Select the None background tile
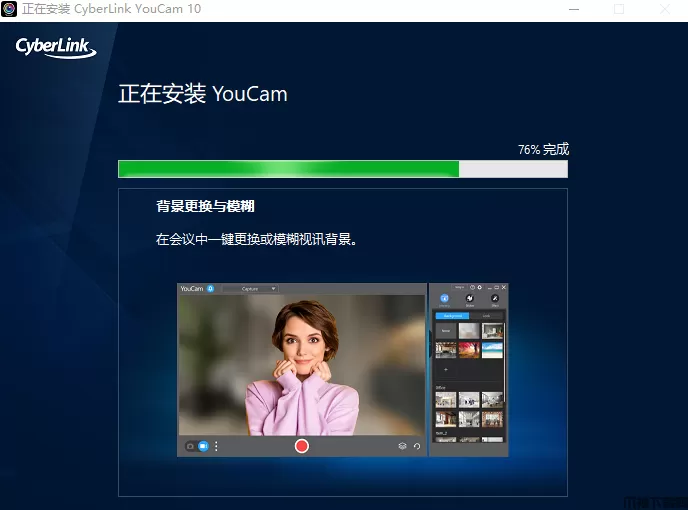Screen dimensions: 688x510 [x=446, y=330]
